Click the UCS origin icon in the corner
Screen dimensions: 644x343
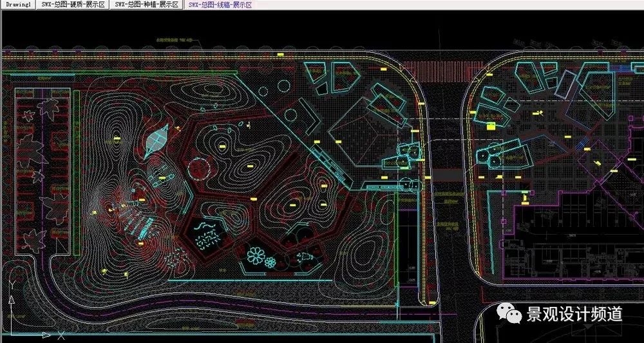(x=11, y=335)
